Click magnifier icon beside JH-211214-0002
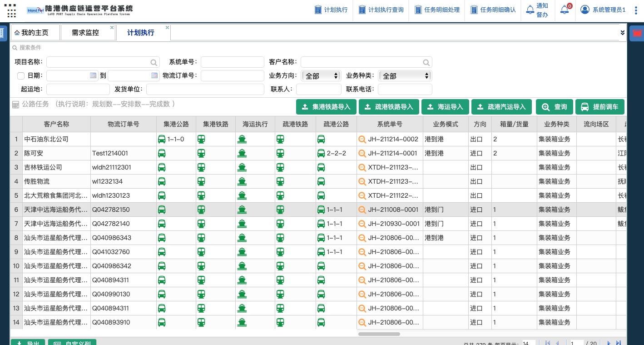This screenshot has width=644, height=345. point(362,139)
